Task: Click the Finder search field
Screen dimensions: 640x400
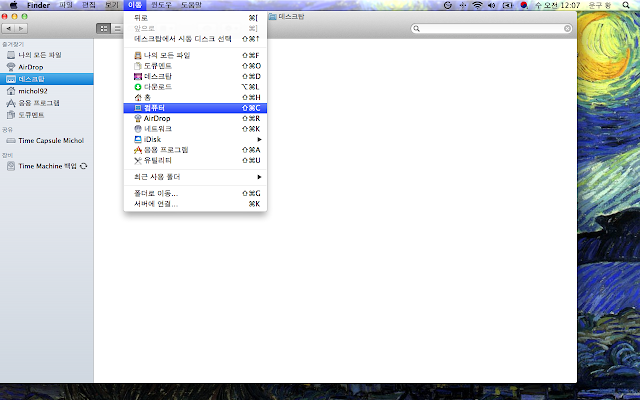Action: (x=491, y=29)
